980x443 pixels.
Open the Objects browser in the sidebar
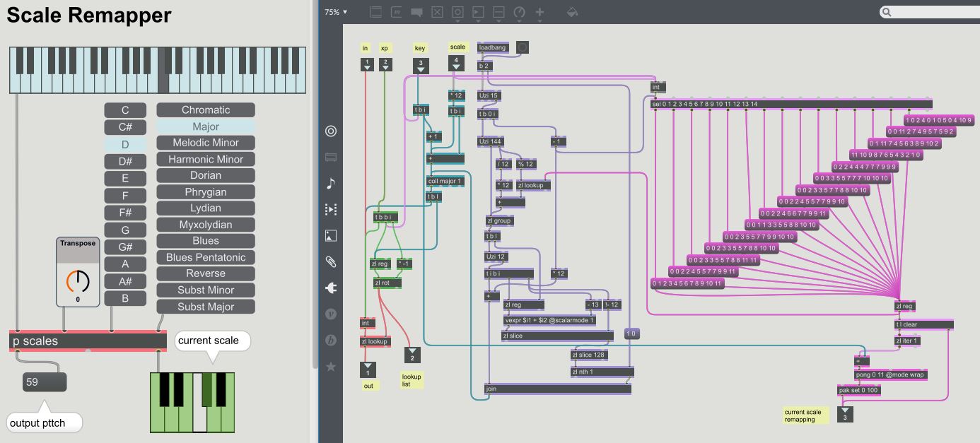[330, 131]
